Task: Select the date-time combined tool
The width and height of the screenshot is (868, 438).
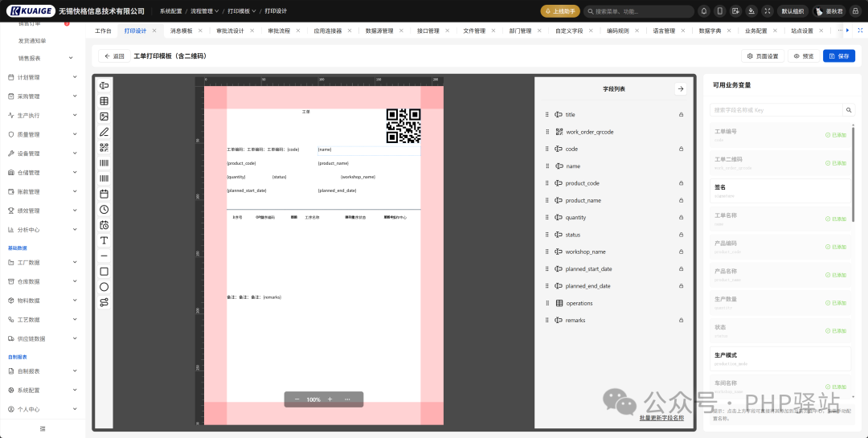Action: click(x=104, y=225)
